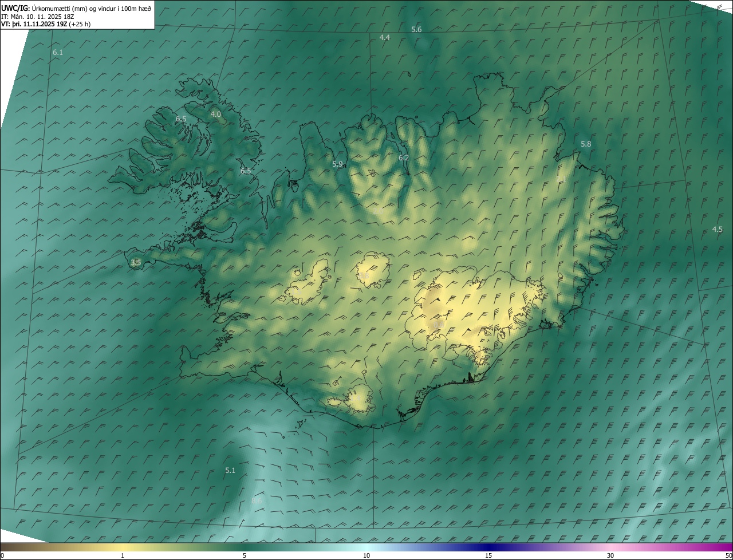This screenshot has height=560, width=733.
Task: Click the 5.8 value label
Action: click(586, 144)
